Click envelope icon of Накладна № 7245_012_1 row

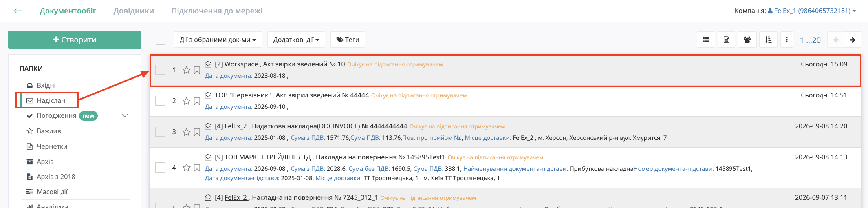click(x=208, y=197)
